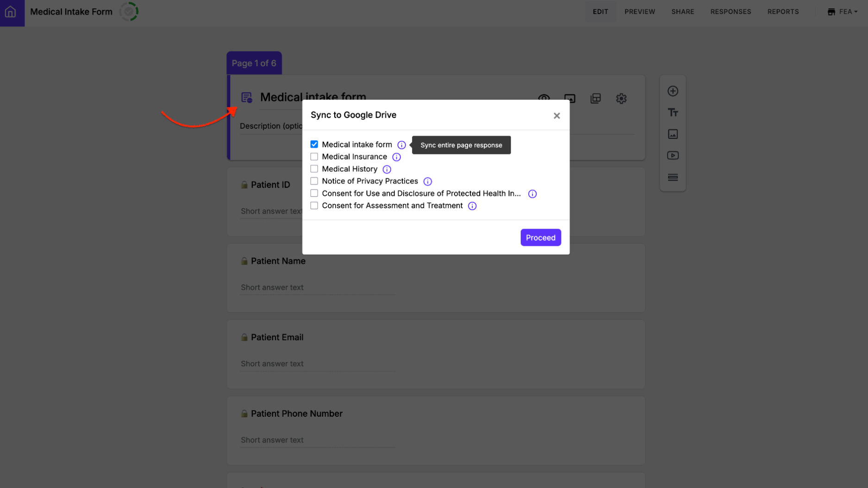Click the Patient Name short answer field
Image resolution: width=868 pixels, height=488 pixels.
[x=318, y=288]
